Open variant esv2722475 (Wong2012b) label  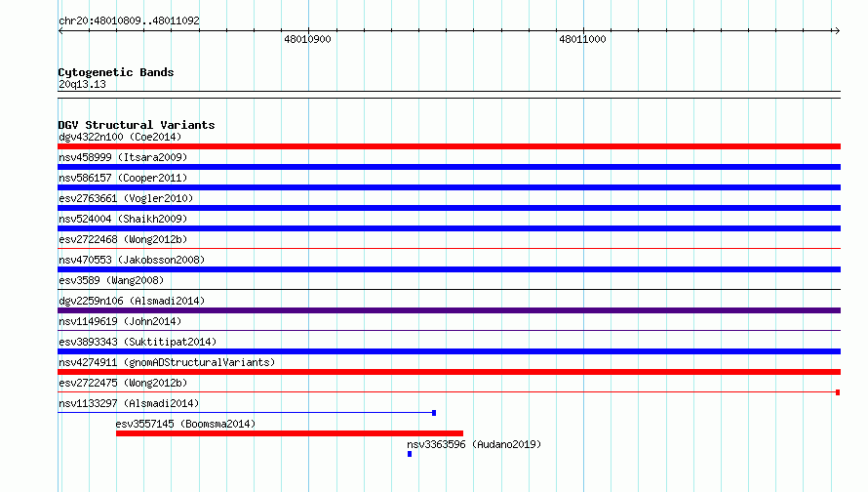(123, 383)
